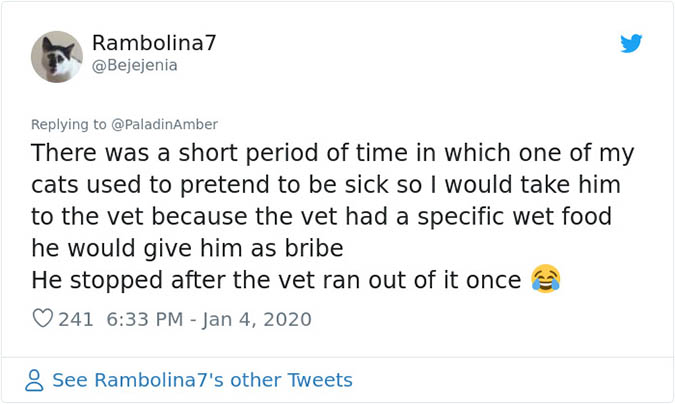
Task: Click the @Bejejenia handle
Action: point(135,66)
